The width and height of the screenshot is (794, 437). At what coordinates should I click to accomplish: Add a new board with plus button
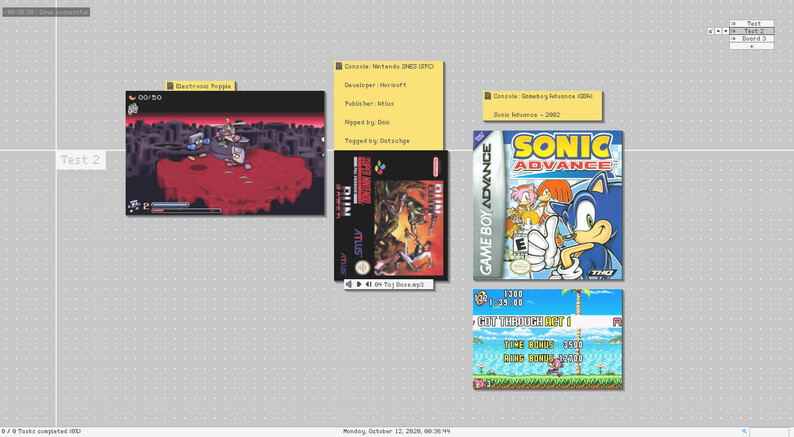[752, 46]
